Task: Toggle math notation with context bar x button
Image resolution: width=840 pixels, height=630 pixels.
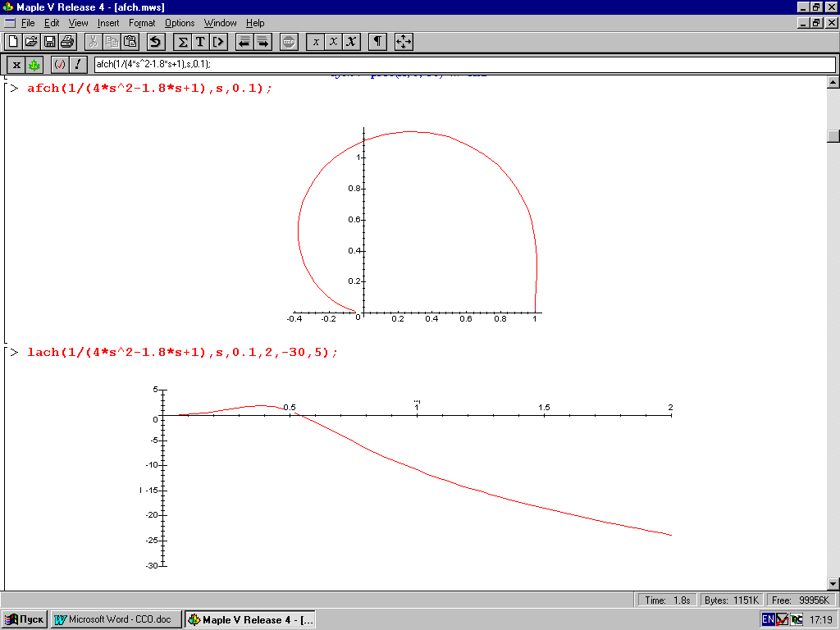Action: point(16,65)
